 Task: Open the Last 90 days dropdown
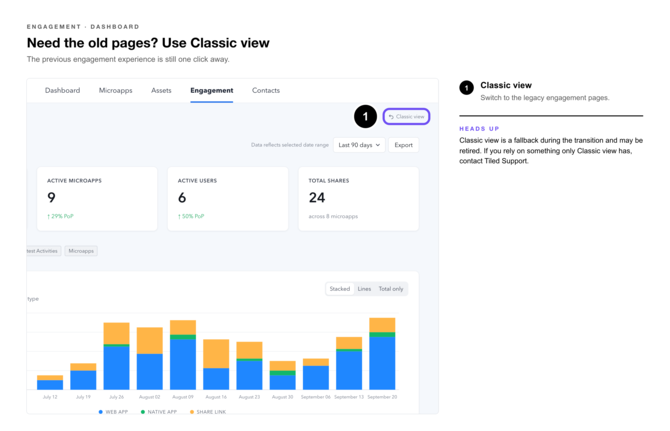tap(359, 145)
